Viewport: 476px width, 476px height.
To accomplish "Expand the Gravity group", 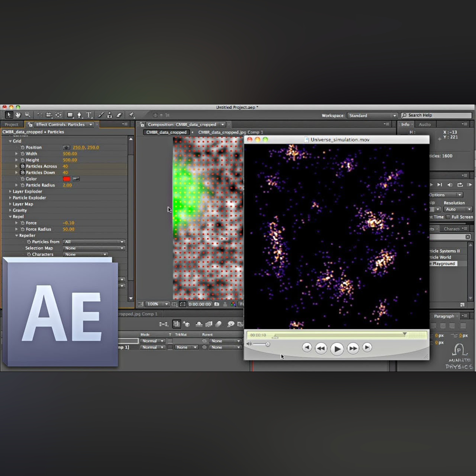I will pyautogui.click(x=10, y=210).
